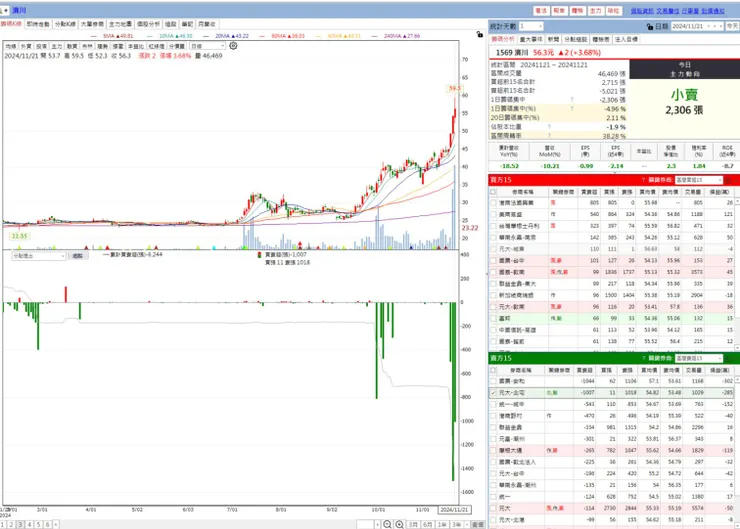Open the 日線 period dropdown
Viewport: 740px width, 529px height.
click(208, 46)
